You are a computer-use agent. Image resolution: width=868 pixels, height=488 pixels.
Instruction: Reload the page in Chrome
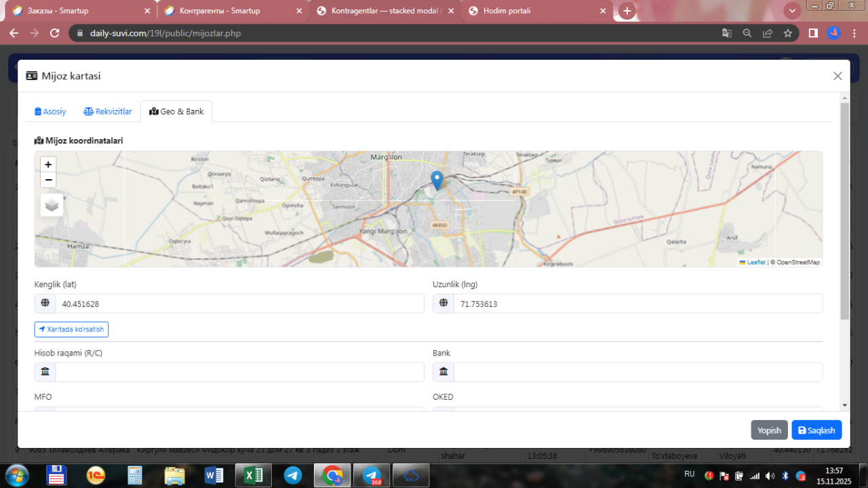[55, 33]
